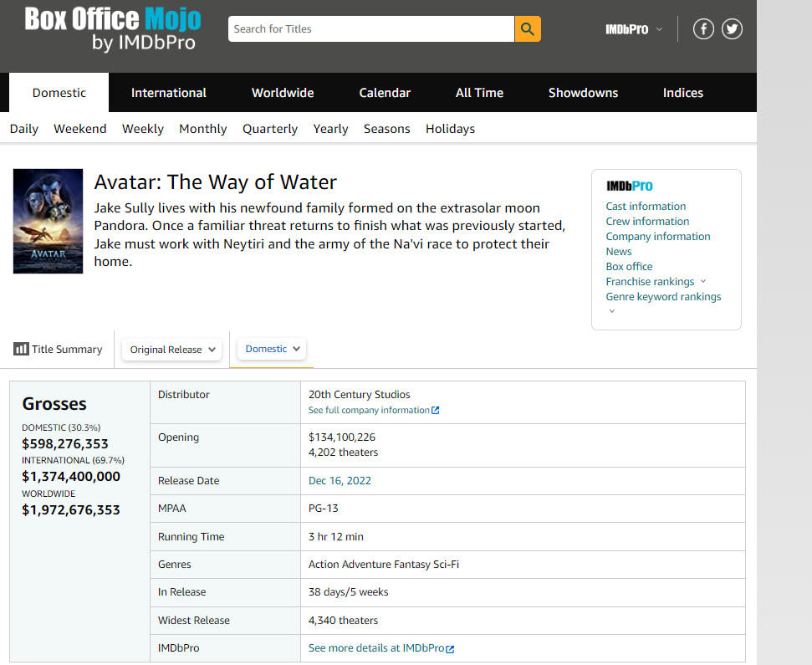Click external link icon beside IMDbPro details
The height and width of the screenshot is (665, 812).
(451, 649)
